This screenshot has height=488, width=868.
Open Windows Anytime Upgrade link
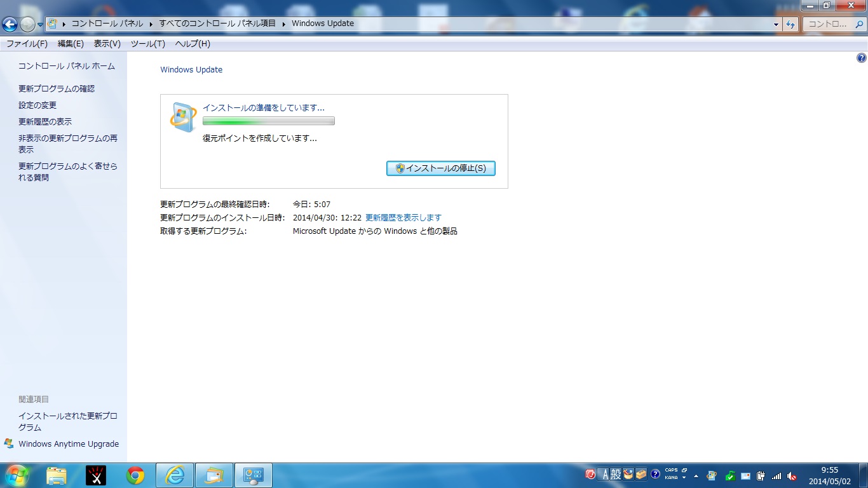(69, 444)
